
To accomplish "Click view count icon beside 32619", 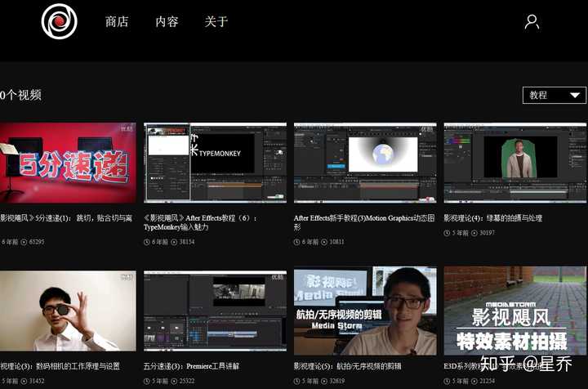I will (324, 381).
